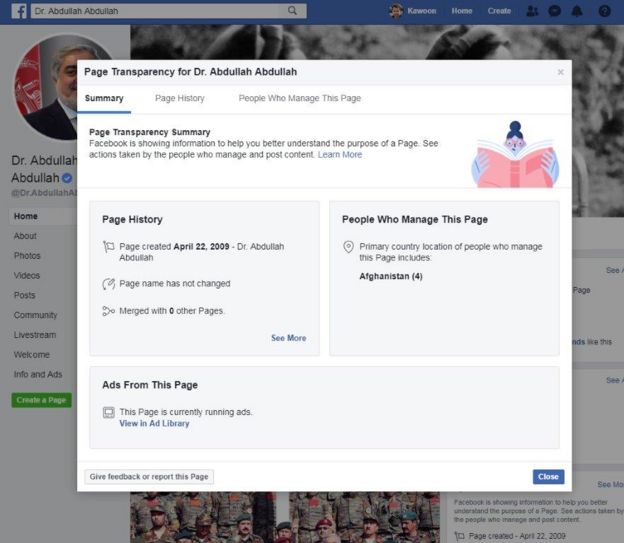Click the Facebook logo icon
The height and width of the screenshot is (543, 624).
click(x=19, y=11)
